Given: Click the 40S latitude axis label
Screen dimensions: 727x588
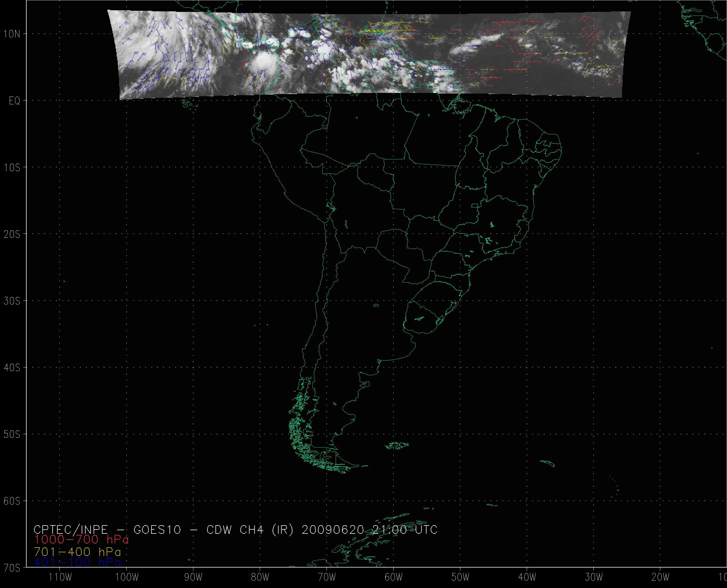Looking at the screenshot, I should [x=12, y=367].
